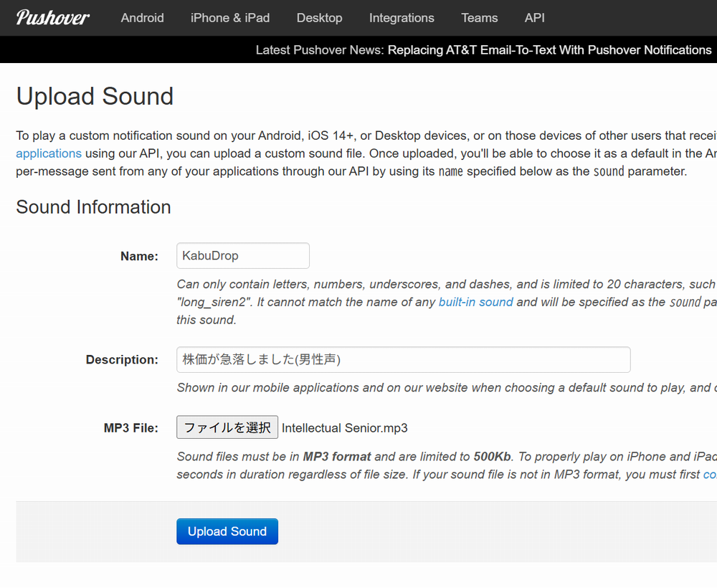The height and width of the screenshot is (588, 717).
Task: Click the Intellectual Senior.mp3 file name
Action: click(x=345, y=428)
